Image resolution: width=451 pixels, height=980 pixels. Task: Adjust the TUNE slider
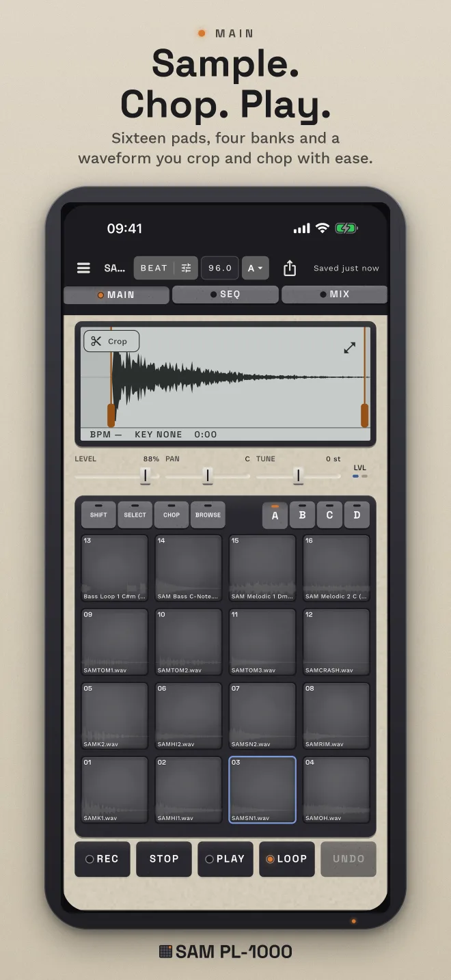point(298,476)
